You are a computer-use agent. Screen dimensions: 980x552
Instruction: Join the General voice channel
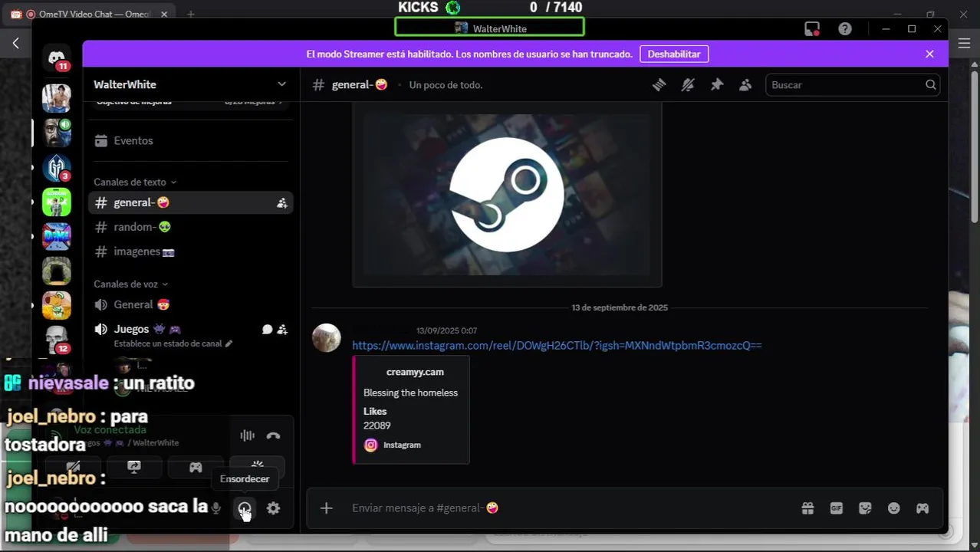pyautogui.click(x=191, y=305)
